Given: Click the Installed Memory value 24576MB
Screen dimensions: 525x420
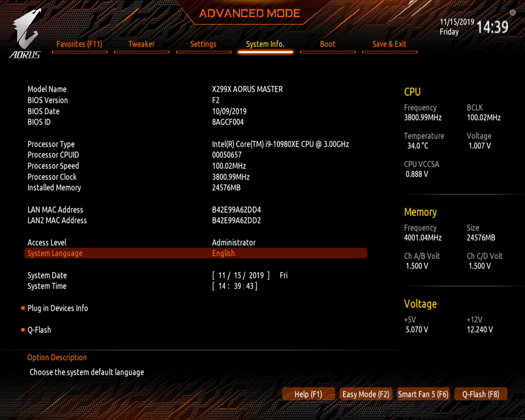Looking at the screenshot, I should coord(226,187).
